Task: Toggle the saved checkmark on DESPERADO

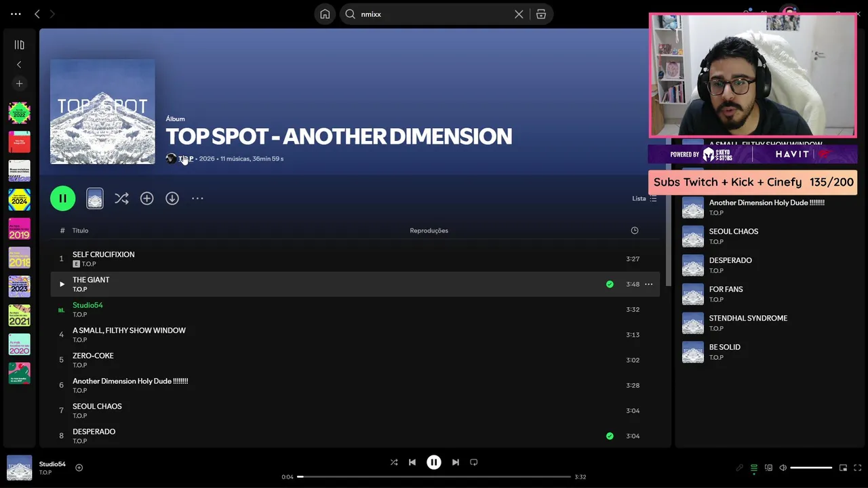Action: coord(610,436)
